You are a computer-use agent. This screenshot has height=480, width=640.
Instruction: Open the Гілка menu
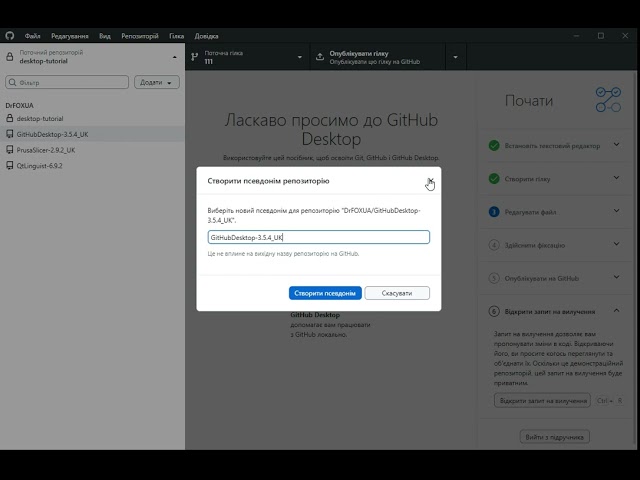pyautogui.click(x=176, y=36)
